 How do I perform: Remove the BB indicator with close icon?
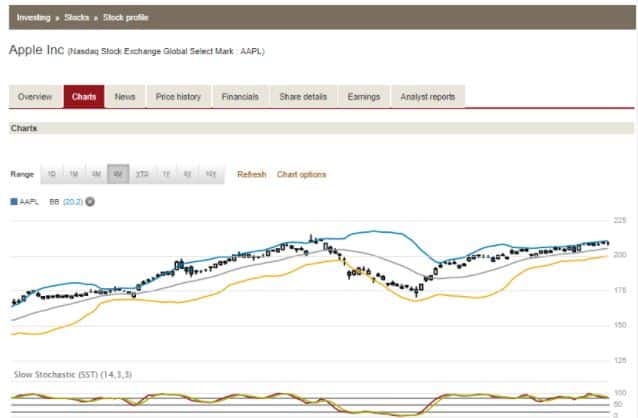[90, 201]
